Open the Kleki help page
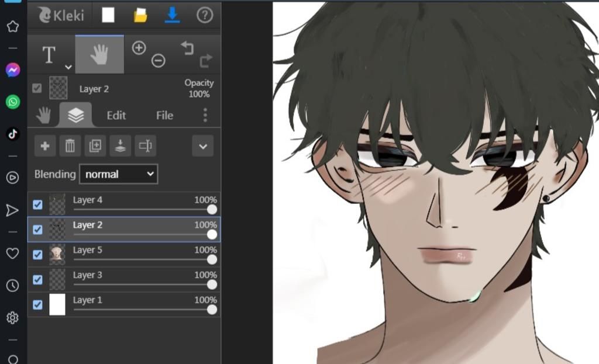Viewport: 599px width, 364px height. tap(205, 15)
